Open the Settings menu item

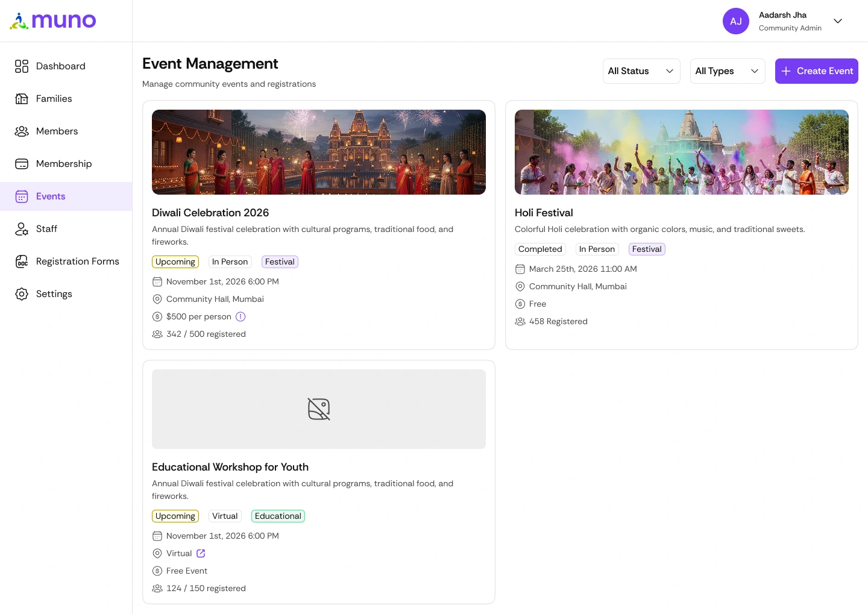coord(66,294)
